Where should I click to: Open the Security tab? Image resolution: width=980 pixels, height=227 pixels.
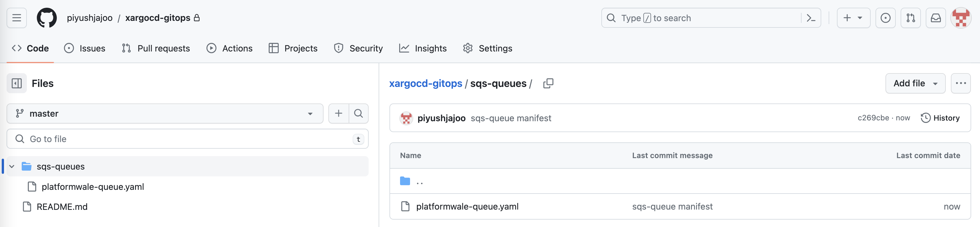358,48
